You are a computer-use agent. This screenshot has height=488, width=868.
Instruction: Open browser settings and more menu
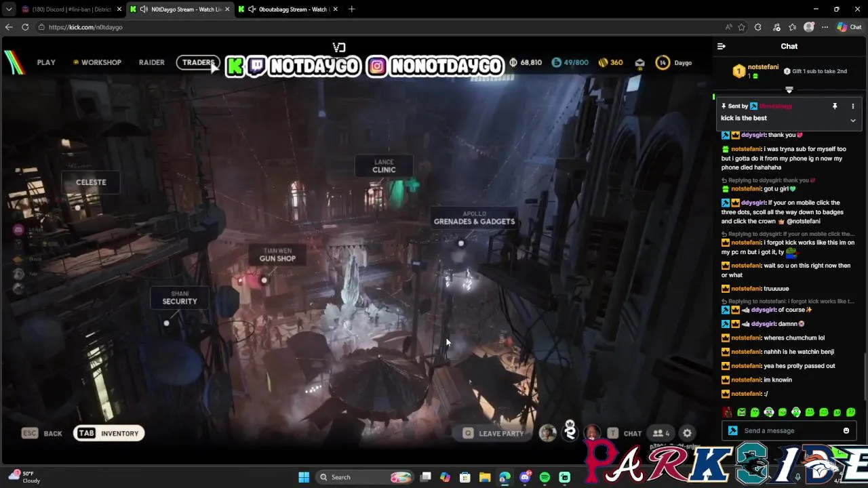(x=825, y=27)
